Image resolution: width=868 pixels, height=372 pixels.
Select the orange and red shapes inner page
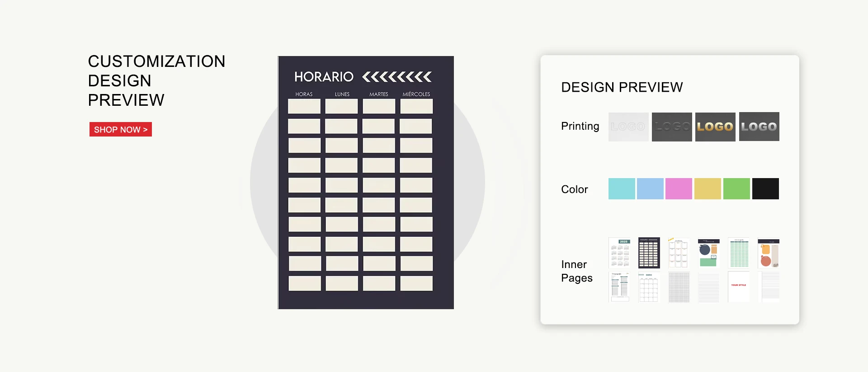coord(768,253)
